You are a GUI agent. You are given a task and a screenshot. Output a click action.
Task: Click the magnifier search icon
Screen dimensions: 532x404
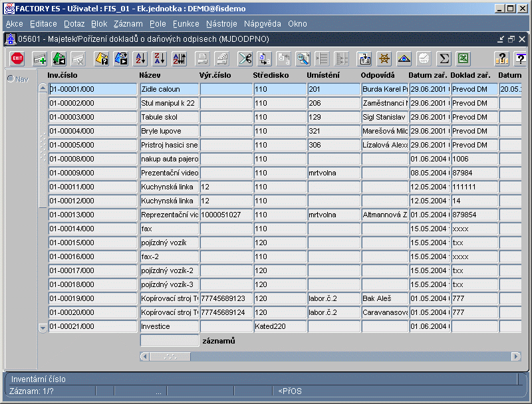pos(303,58)
